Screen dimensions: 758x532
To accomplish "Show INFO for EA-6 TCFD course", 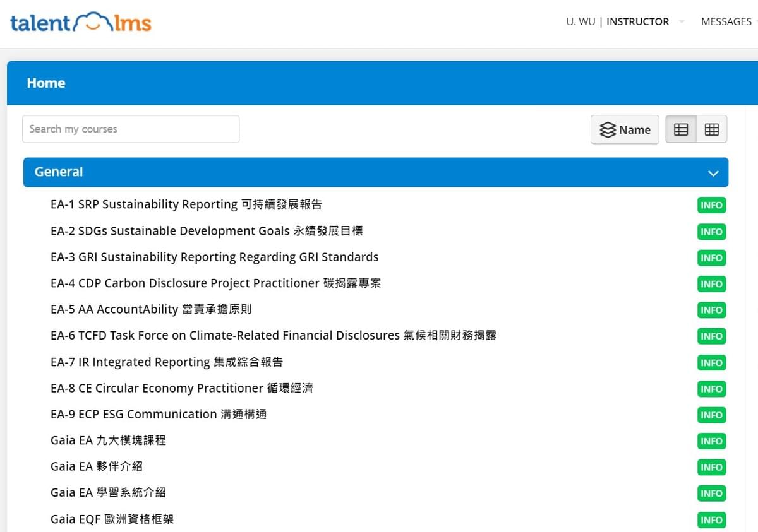I will pyautogui.click(x=711, y=336).
